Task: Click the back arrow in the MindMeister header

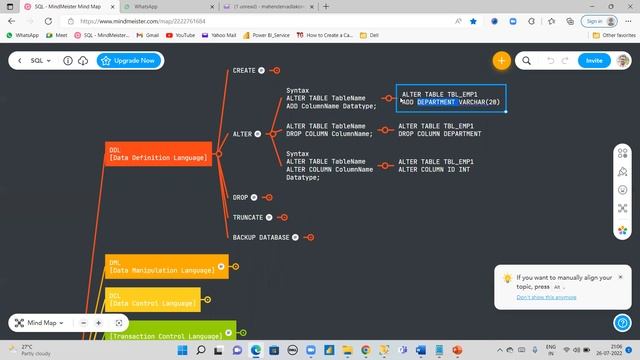Action: pos(20,61)
